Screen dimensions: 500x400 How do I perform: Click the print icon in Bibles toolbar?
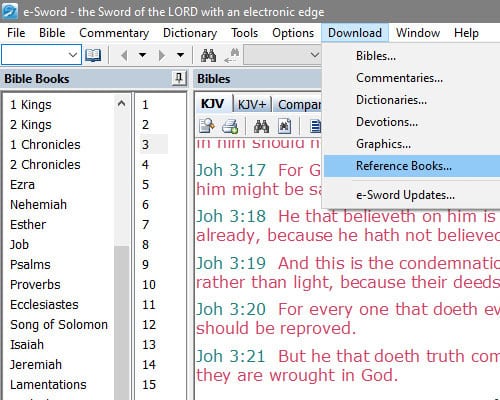coord(230,126)
